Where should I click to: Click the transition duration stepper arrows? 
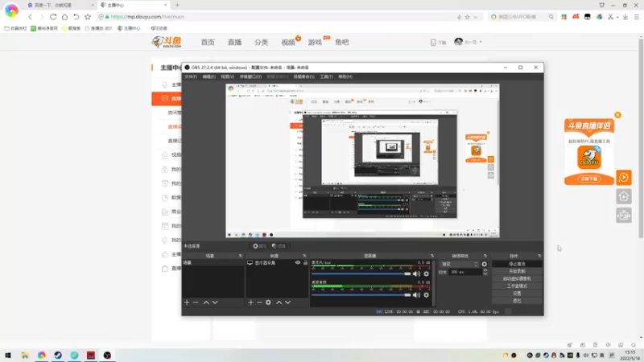(485, 272)
